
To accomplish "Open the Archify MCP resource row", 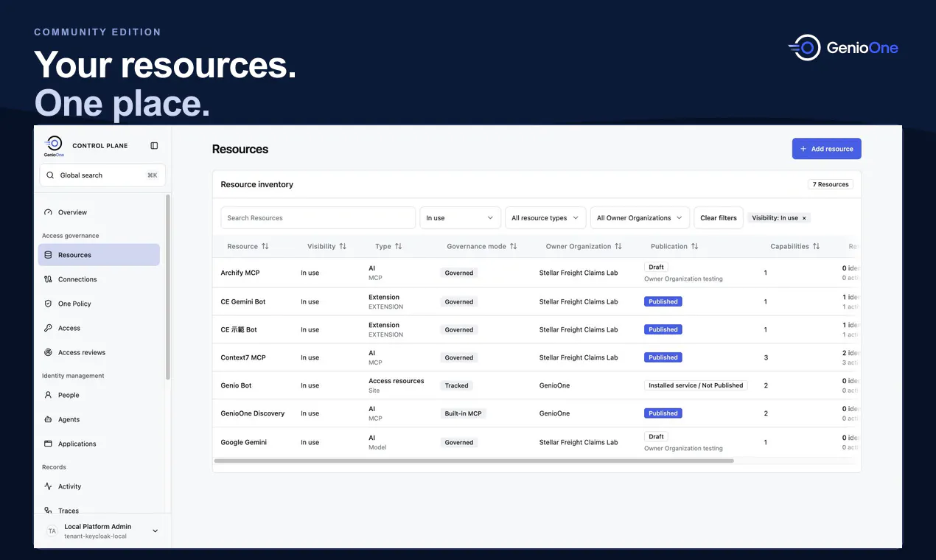I will [537, 273].
